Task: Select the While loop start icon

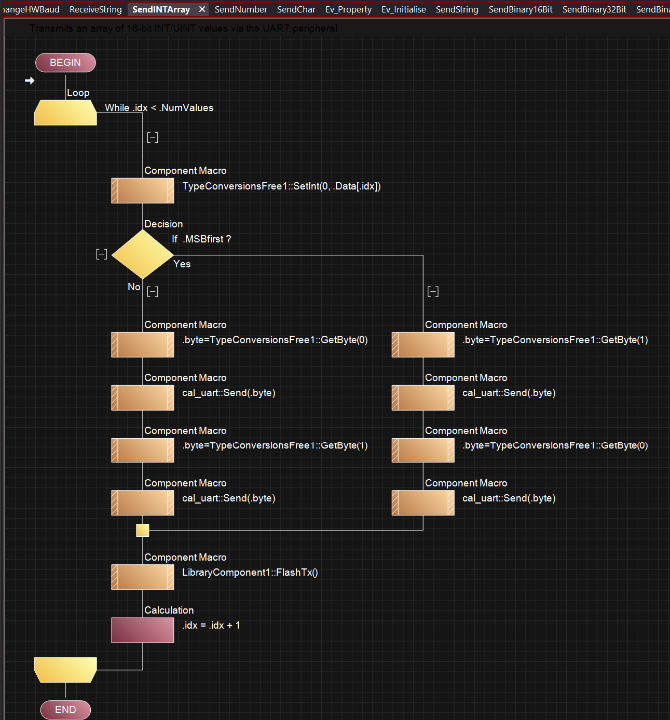Action: tap(65, 113)
